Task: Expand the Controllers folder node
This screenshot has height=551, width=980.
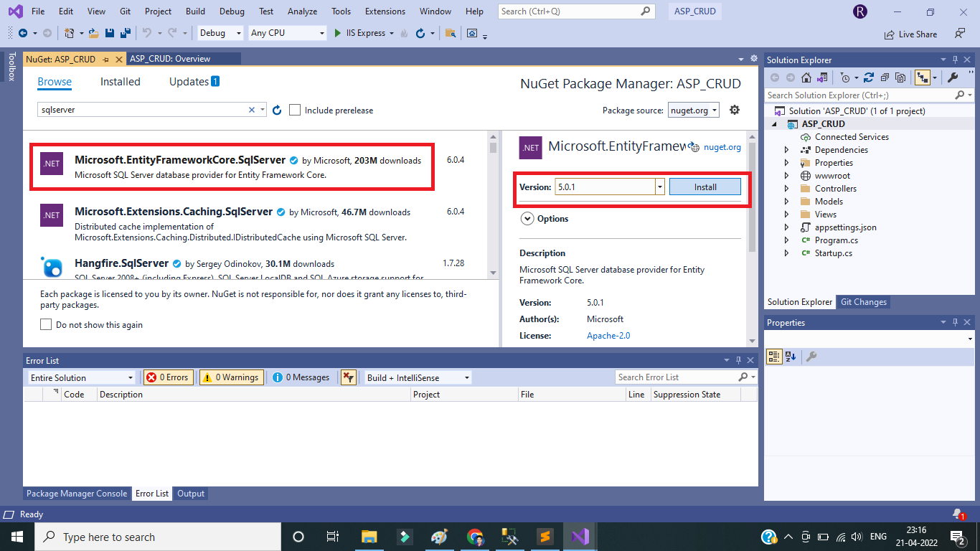Action: tap(786, 189)
